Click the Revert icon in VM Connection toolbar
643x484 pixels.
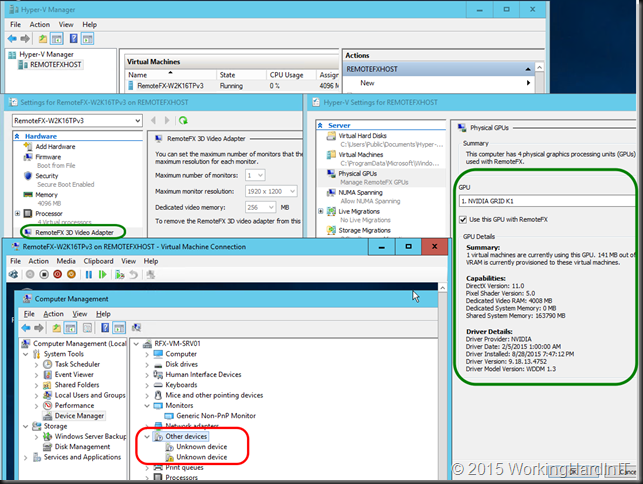133,274
